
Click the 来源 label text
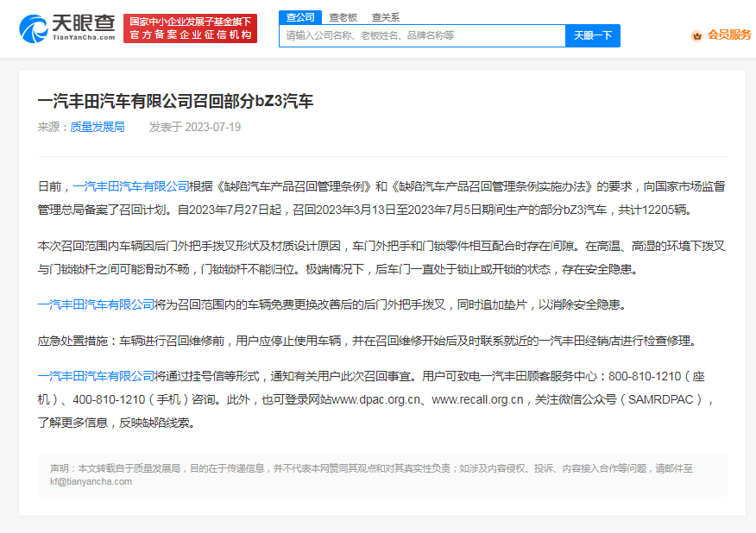48,127
